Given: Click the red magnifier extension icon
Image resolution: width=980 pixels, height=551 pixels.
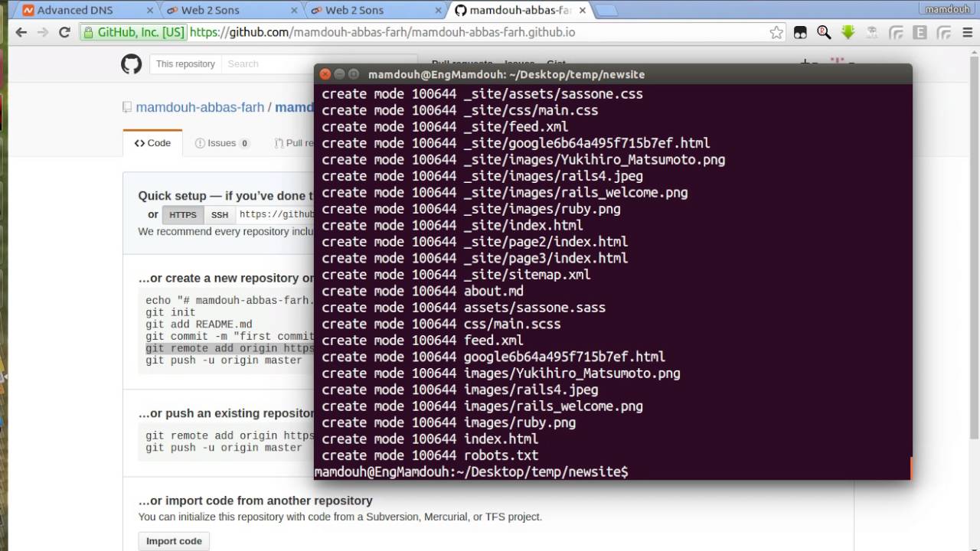Looking at the screenshot, I should 824,32.
